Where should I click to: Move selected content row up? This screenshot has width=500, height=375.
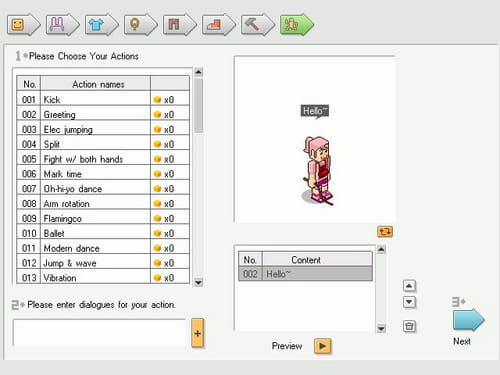click(x=409, y=286)
